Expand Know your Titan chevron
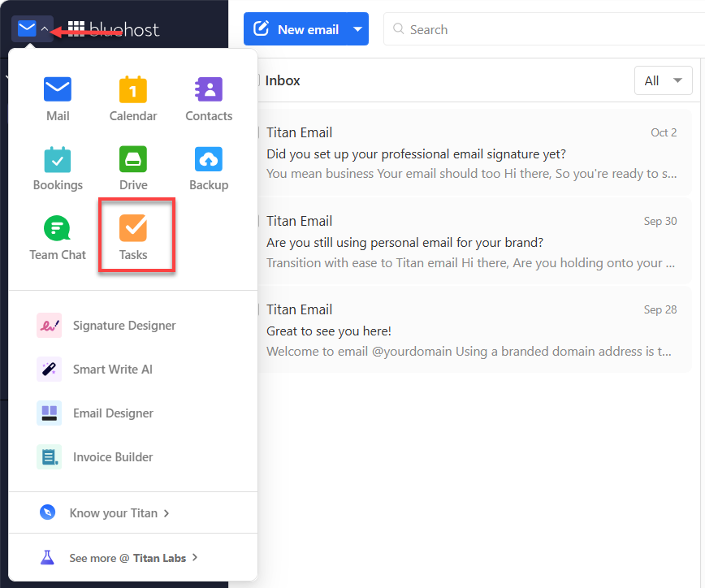Viewport: 705px width, 588px height. pyautogui.click(x=167, y=513)
